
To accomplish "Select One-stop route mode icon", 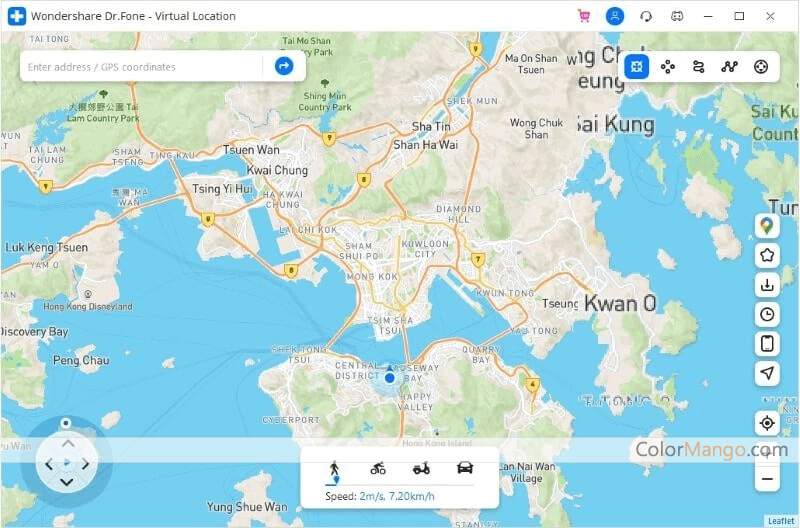I will click(699, 66).
